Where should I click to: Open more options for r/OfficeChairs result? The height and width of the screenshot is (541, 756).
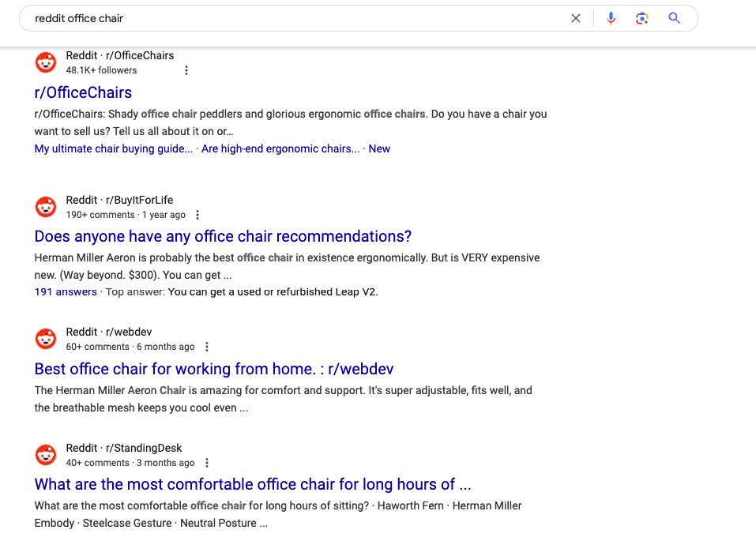[186, 70]
